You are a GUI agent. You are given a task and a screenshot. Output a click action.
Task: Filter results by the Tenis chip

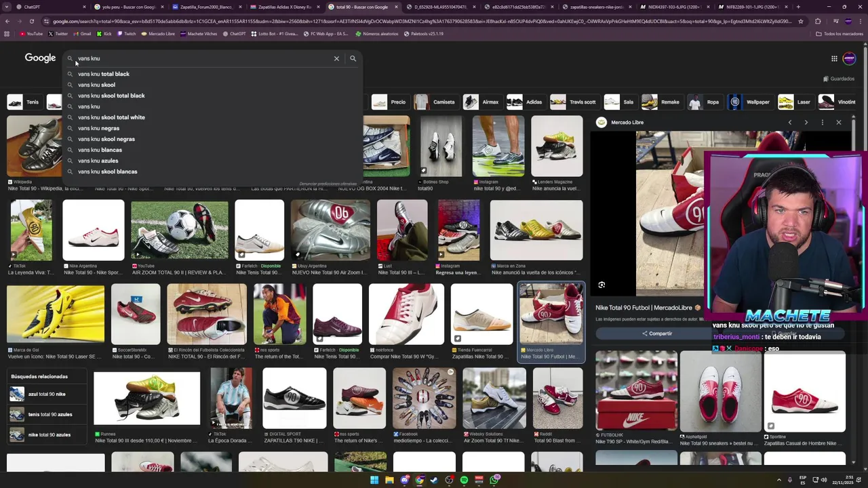click(24, 102)
